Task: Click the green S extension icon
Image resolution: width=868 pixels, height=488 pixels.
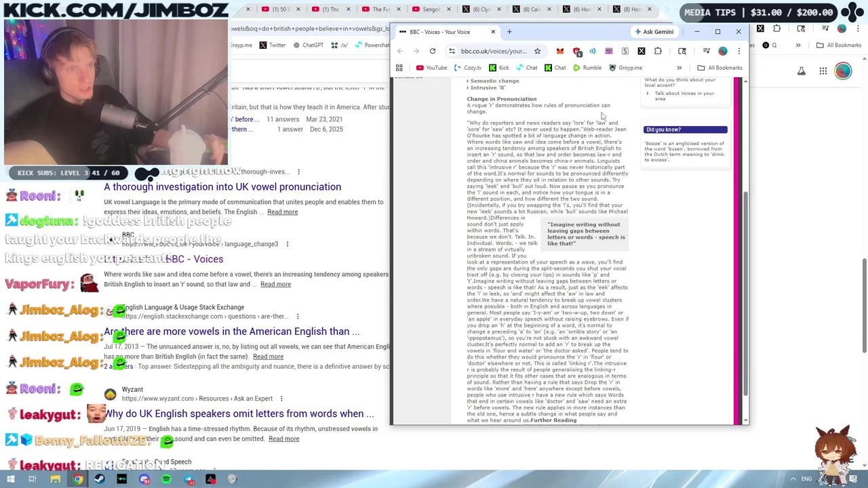Action: [625, 51]
